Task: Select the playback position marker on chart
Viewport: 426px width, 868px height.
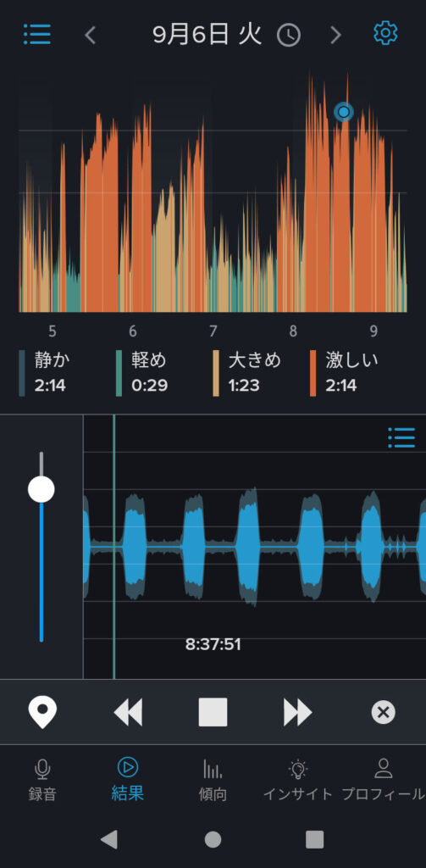Action: (344, 113)
